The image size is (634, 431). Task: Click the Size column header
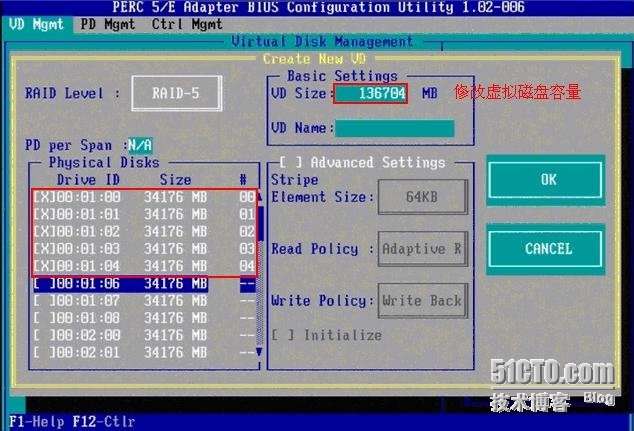click(175, 180)
